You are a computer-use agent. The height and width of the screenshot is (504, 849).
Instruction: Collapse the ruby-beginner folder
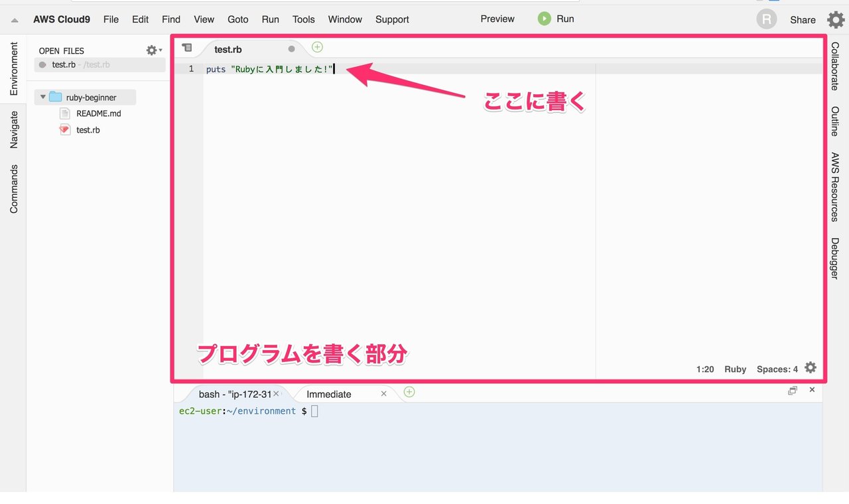click(43, 97)
